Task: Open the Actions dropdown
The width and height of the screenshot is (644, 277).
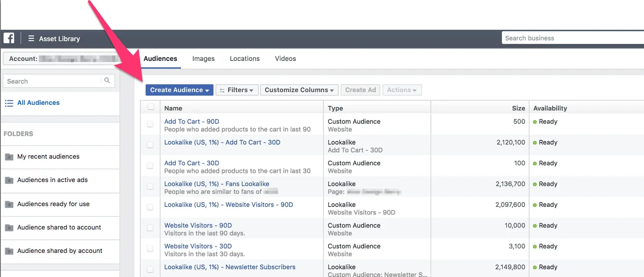Action: click(402, 90)
